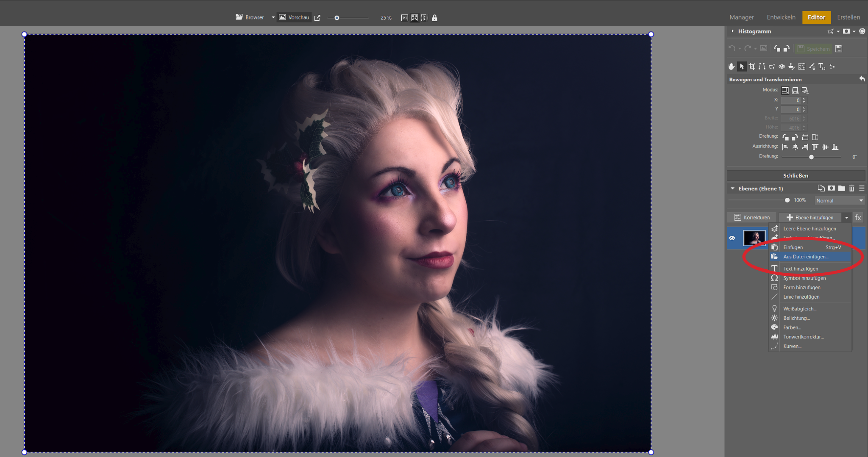This screenshot has height=457, width=868.
Task: Rotate image left in top toolbar
Action: pyautogui.click(x=777, y=48)
